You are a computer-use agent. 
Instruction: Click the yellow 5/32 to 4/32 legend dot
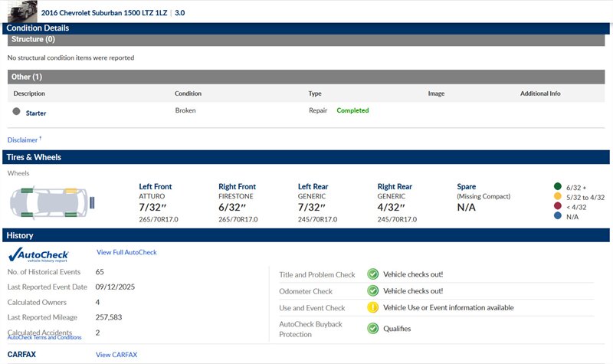[x=557, y=197]
